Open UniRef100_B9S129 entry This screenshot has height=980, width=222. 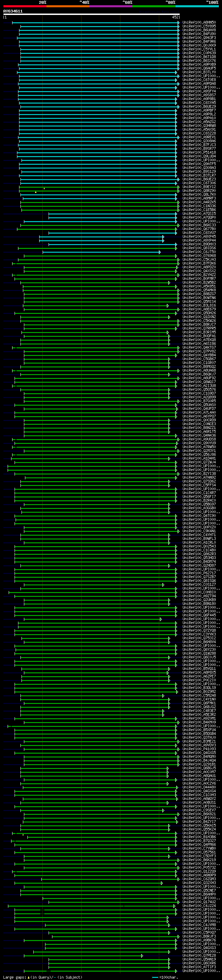tap(199, 172)
